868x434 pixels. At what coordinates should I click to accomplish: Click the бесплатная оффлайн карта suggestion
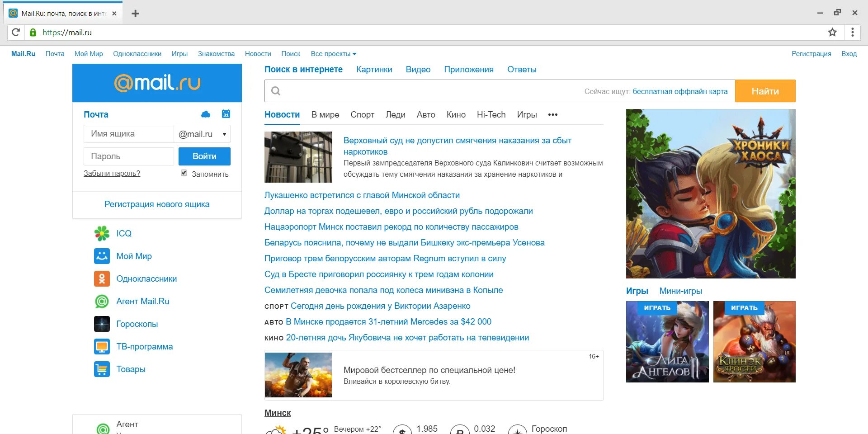coord(680,91)
